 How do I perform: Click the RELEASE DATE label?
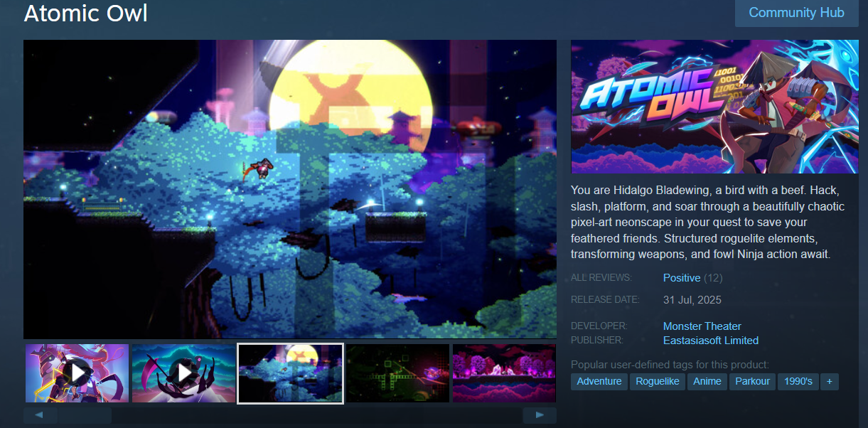[x=605, y=299]
